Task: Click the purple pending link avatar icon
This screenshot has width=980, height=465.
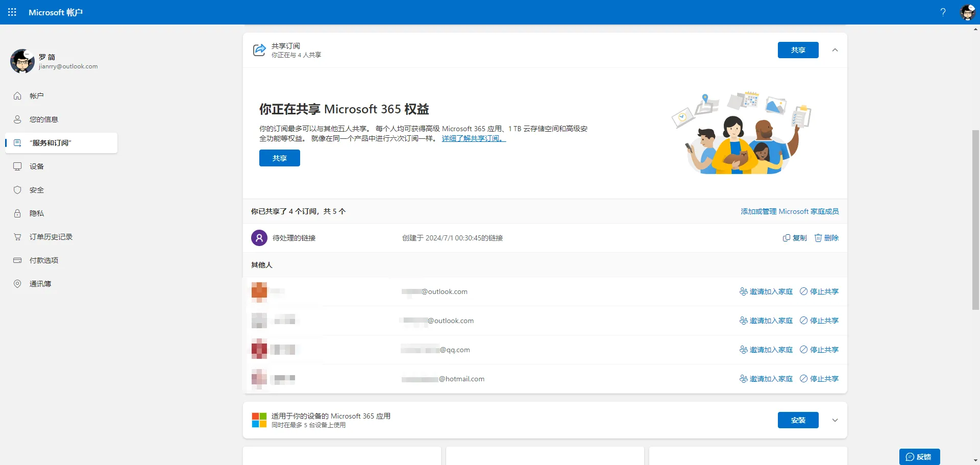Action: click(259, 238)
